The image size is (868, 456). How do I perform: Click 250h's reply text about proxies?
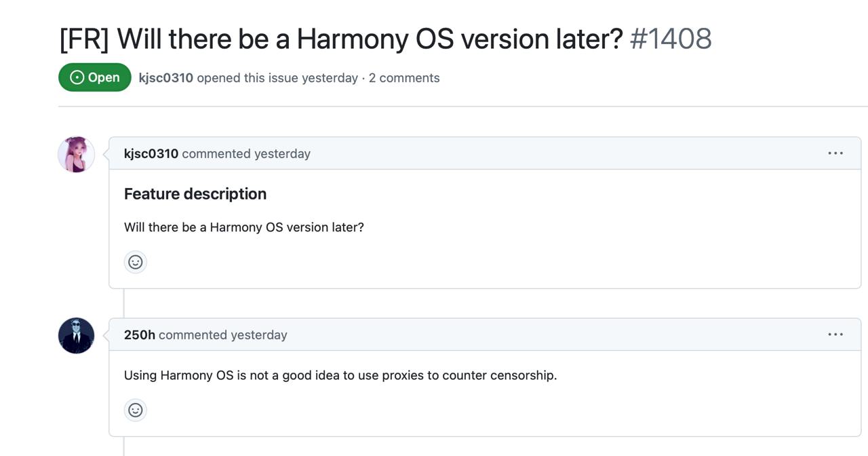pos(340,375)
